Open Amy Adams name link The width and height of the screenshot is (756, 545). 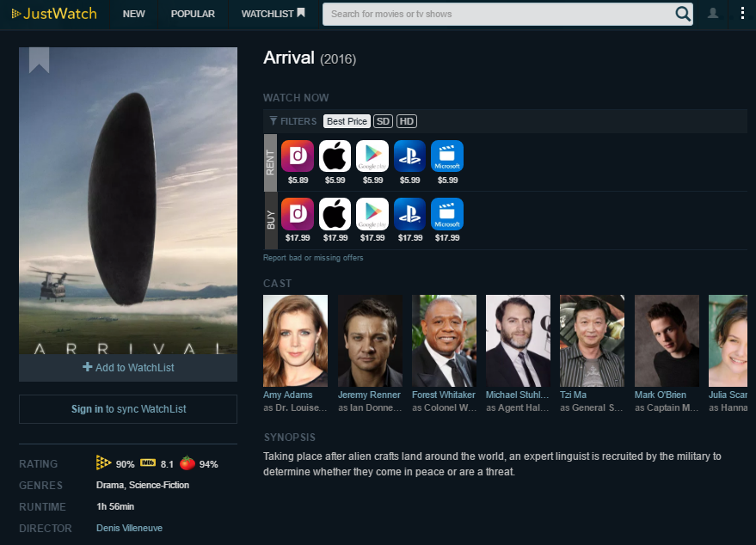pyautogui.click(x=288, y=395)
